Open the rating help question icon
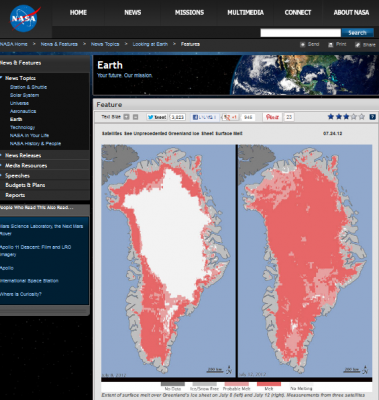Image resolution: width=379 pixels, height=400 pixels. (x=373, y=117)
